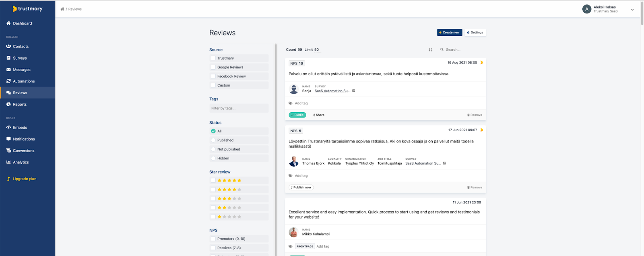This screenshot has height=256, width=644.
Task: Click the filter panel scrollbar
Action: click(x=276, y=150)
